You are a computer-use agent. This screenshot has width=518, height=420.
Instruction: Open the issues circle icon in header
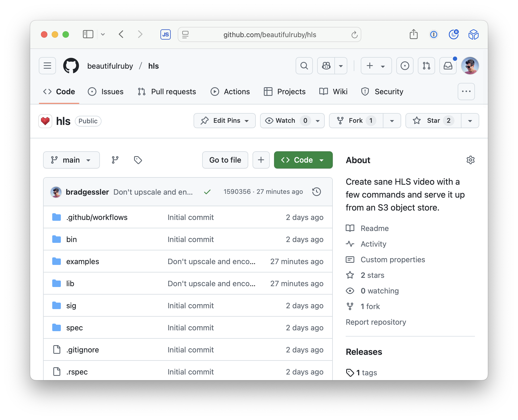point(405,66)
